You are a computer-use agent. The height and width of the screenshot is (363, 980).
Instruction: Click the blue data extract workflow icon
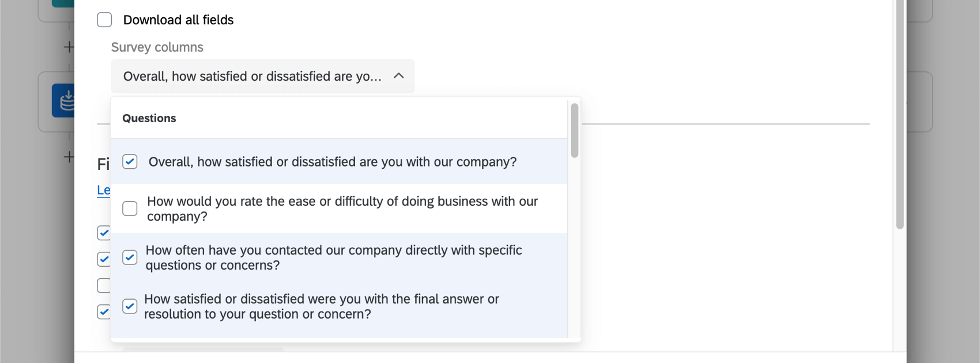[63, 101]
